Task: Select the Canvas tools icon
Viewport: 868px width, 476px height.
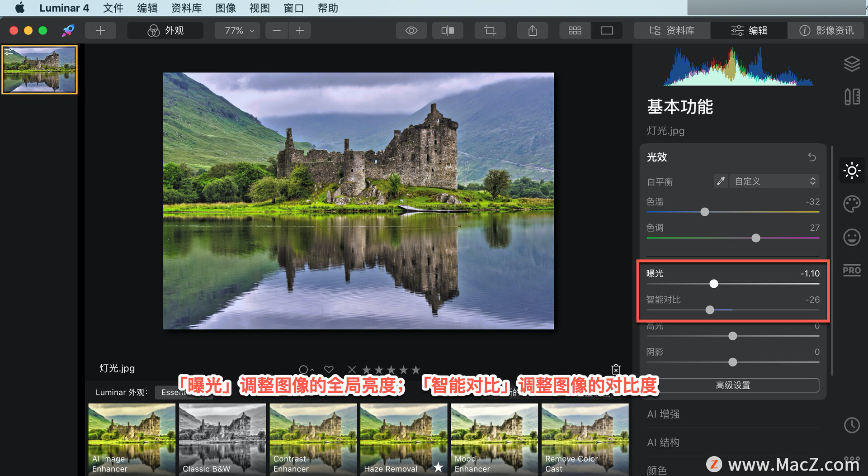Action: coord(852,96)
